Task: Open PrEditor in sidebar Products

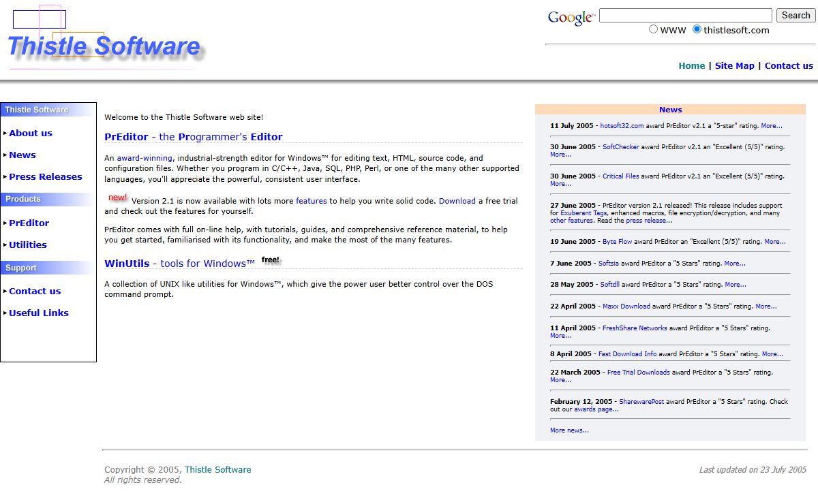Action: 29,223
